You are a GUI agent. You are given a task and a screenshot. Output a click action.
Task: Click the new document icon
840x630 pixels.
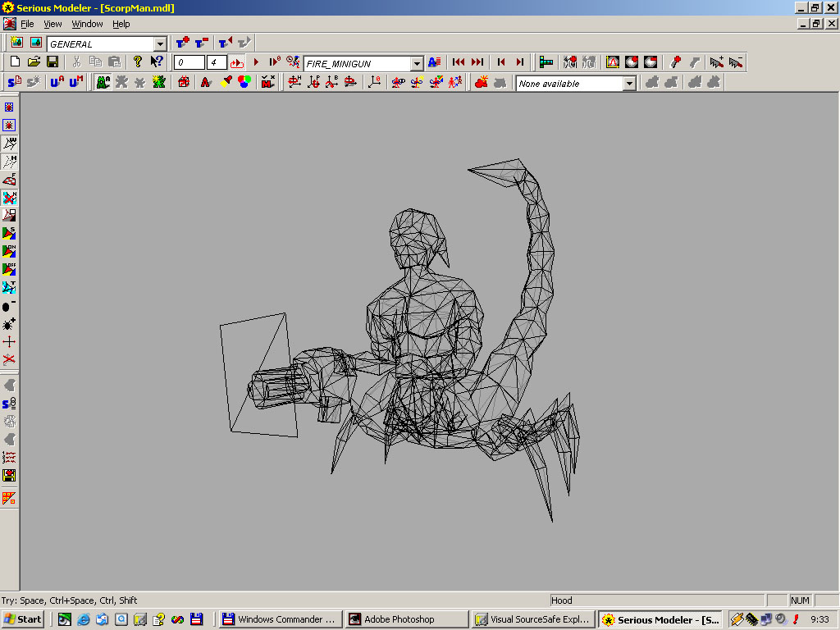click(x=15, y=62)
